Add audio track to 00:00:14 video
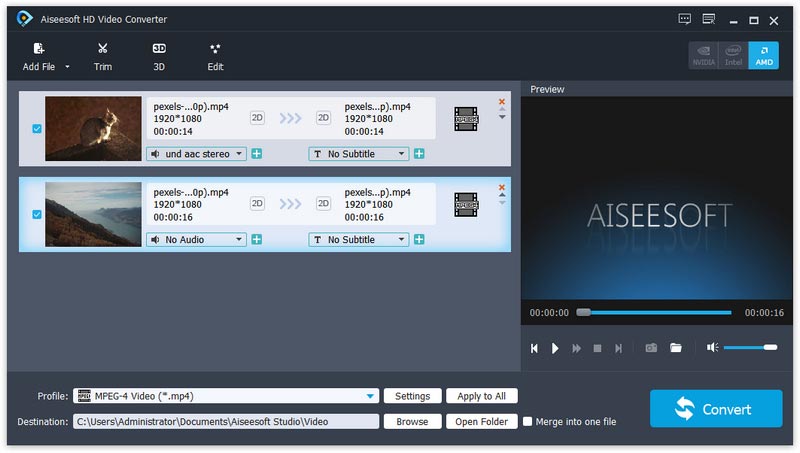Viewport: 800px width, 453px height. [x=257, y=154]
